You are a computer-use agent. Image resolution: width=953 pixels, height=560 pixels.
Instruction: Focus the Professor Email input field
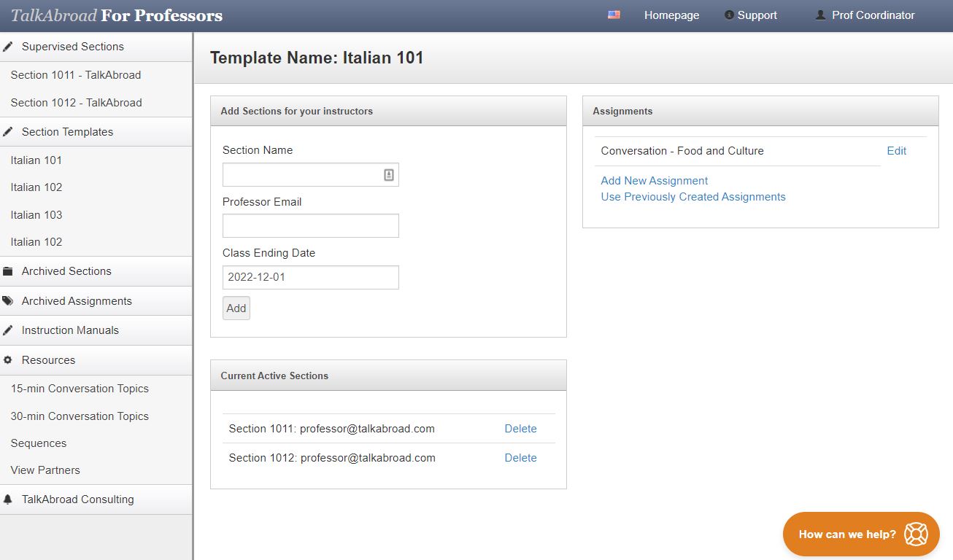[x=310, y=226]
